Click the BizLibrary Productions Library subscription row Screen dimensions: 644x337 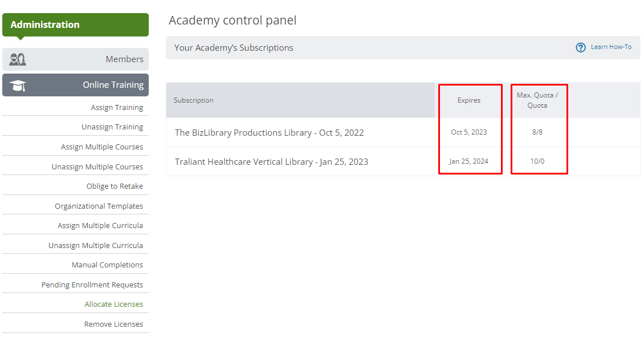(403, 132)
